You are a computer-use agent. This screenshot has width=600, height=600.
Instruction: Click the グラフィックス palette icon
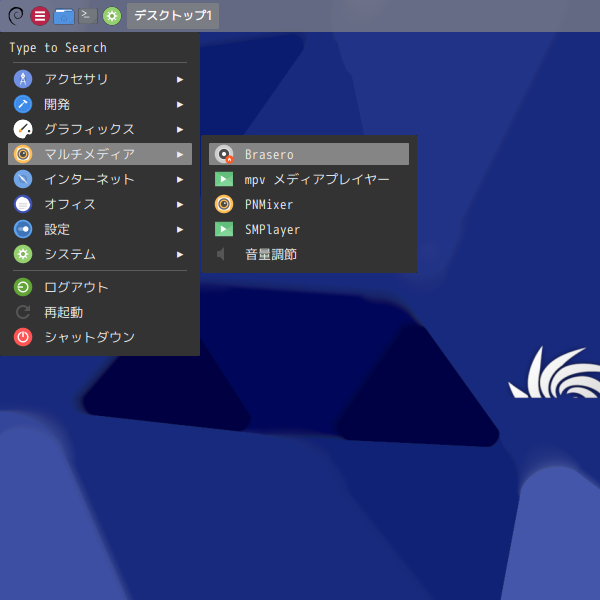[23, 129]
